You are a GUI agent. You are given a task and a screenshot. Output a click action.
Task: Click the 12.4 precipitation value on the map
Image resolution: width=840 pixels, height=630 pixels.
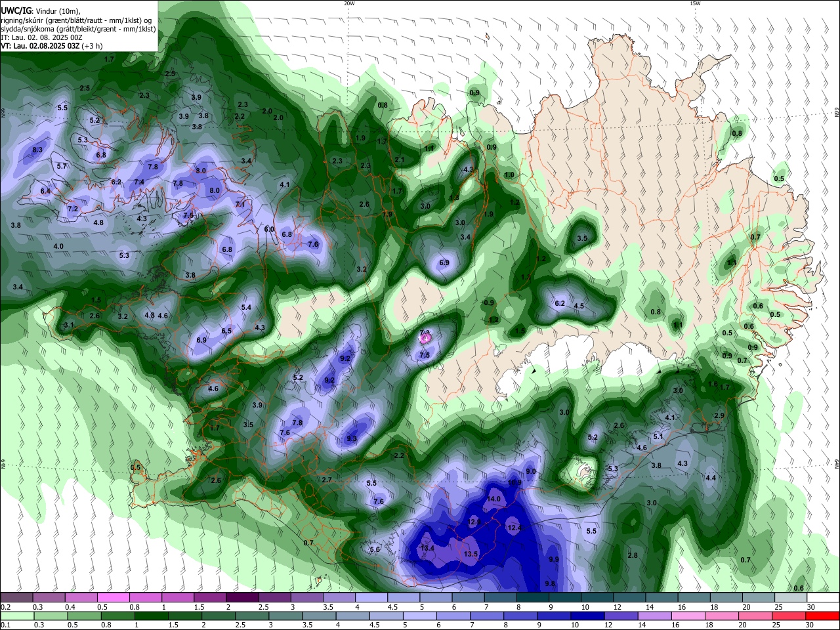click(514, 528)
